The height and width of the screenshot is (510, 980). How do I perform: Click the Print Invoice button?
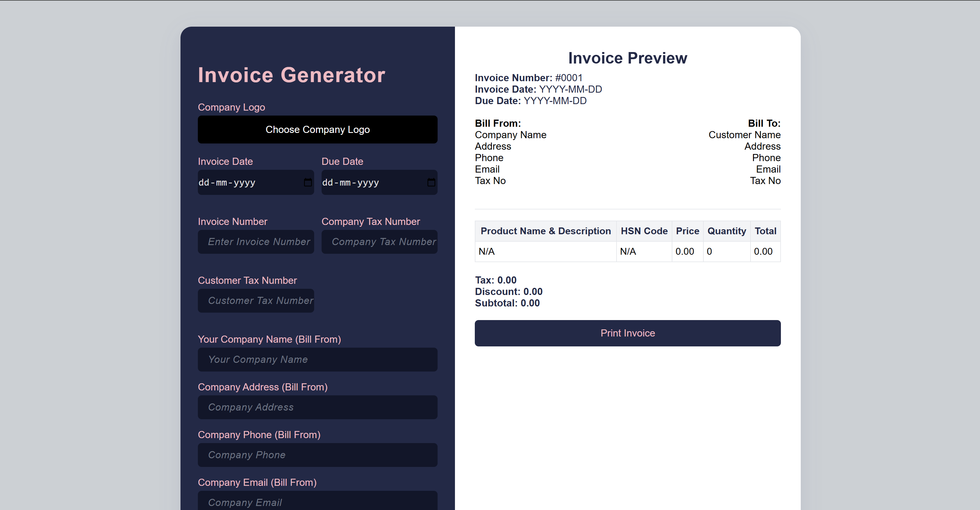pyautogui.click(x=627, y=333)
